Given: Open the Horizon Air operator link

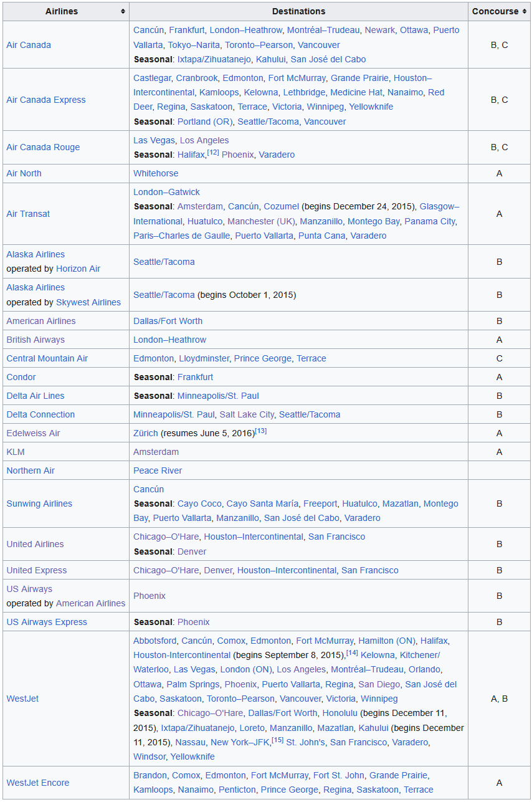Looking at the screenshot, I should [x=78, y=269].
